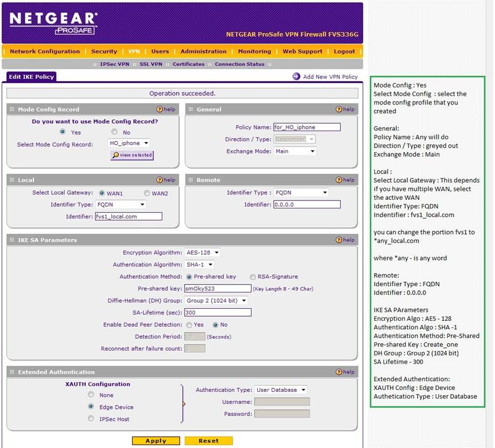Set Dead Peer Detection to No
This screenshot has width=495, height=448.
(x=215, y=325)
